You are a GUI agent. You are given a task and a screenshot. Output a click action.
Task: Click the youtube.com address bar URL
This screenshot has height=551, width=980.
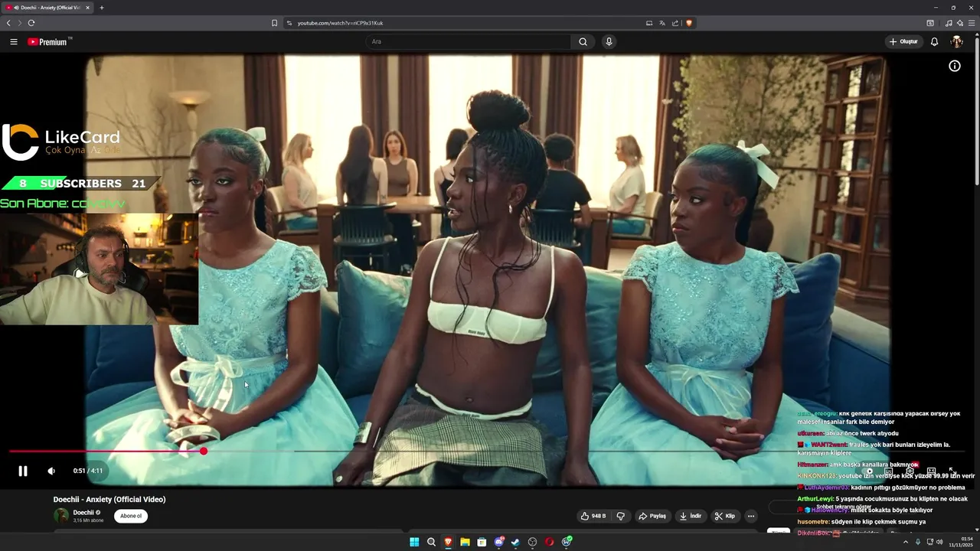click(341, 23)
